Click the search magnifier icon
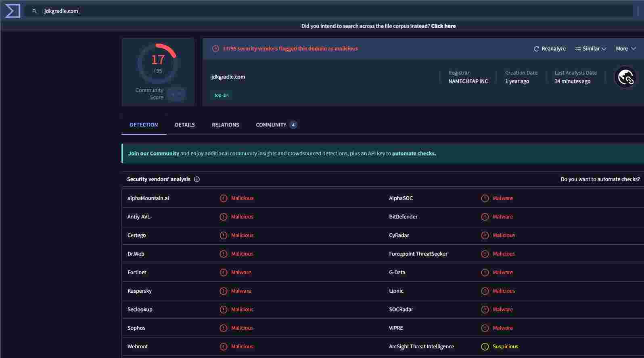 pos(34,11)
